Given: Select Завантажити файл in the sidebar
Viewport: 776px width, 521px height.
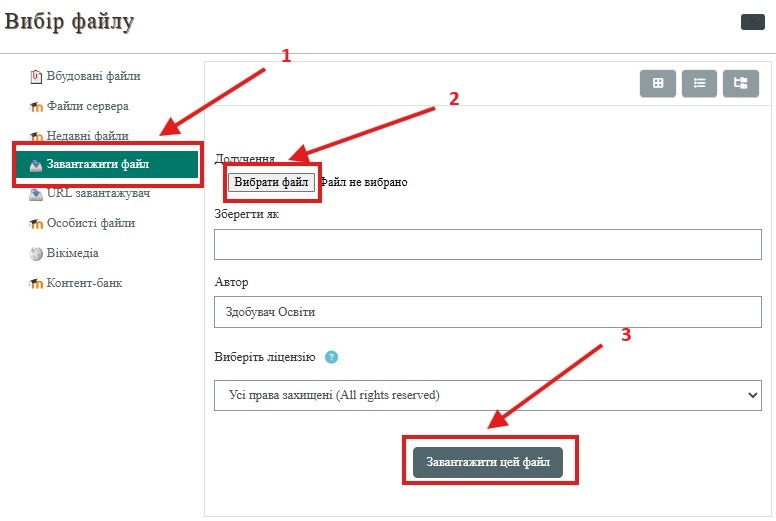Looking at the screenshot, I should [107, 164].
